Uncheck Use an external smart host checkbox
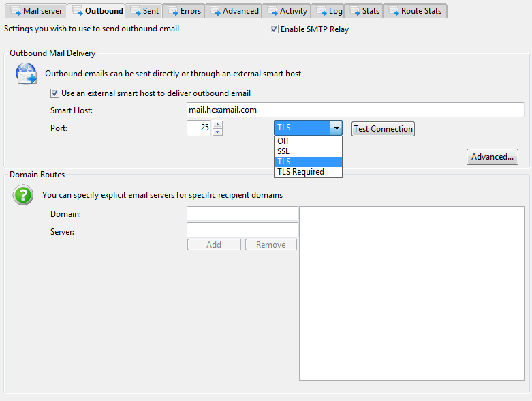Viewport: 532px width, 401px height. click(x=55, y=93)
